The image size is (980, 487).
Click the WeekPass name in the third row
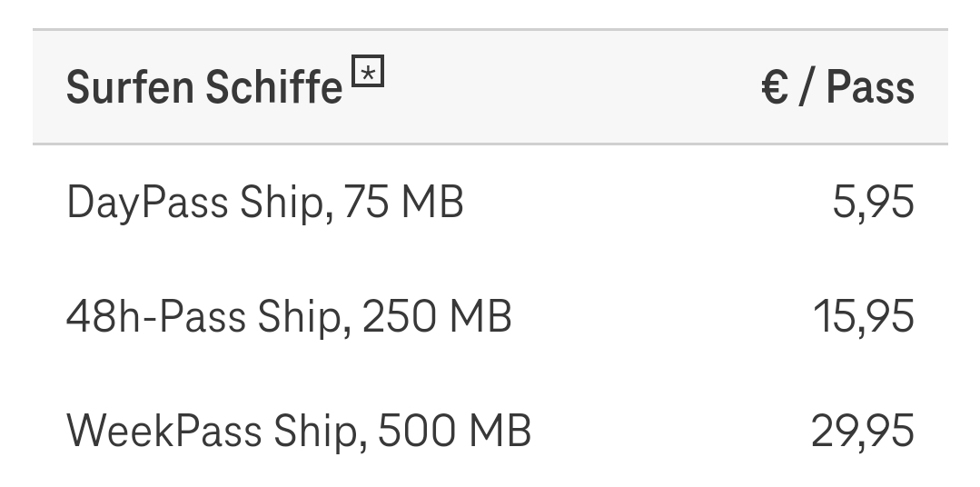point(164,431)
